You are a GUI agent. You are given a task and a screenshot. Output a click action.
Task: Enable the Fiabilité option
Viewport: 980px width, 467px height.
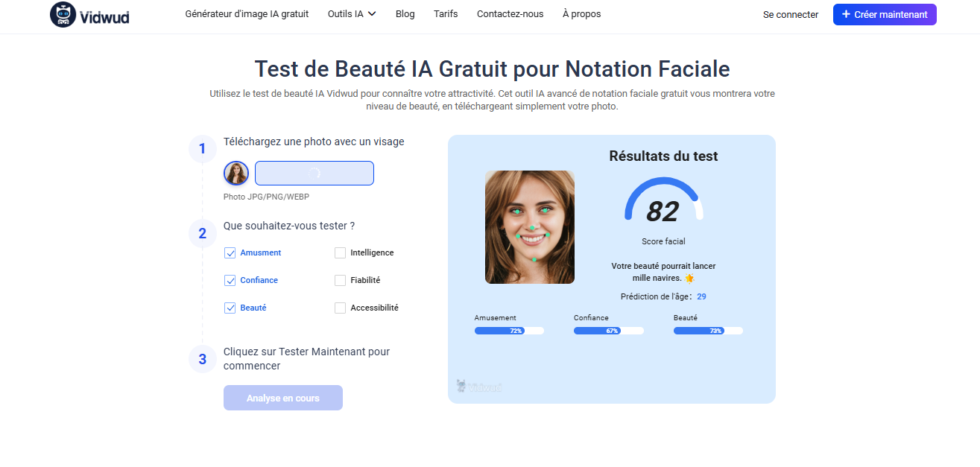(x=340, y=280)
